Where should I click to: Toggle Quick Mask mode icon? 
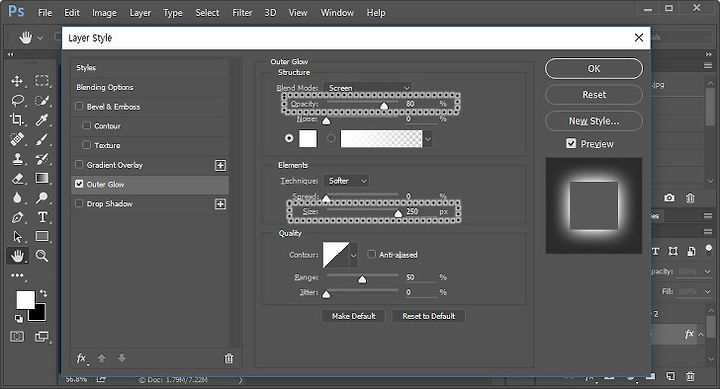(x=17, y=337)
